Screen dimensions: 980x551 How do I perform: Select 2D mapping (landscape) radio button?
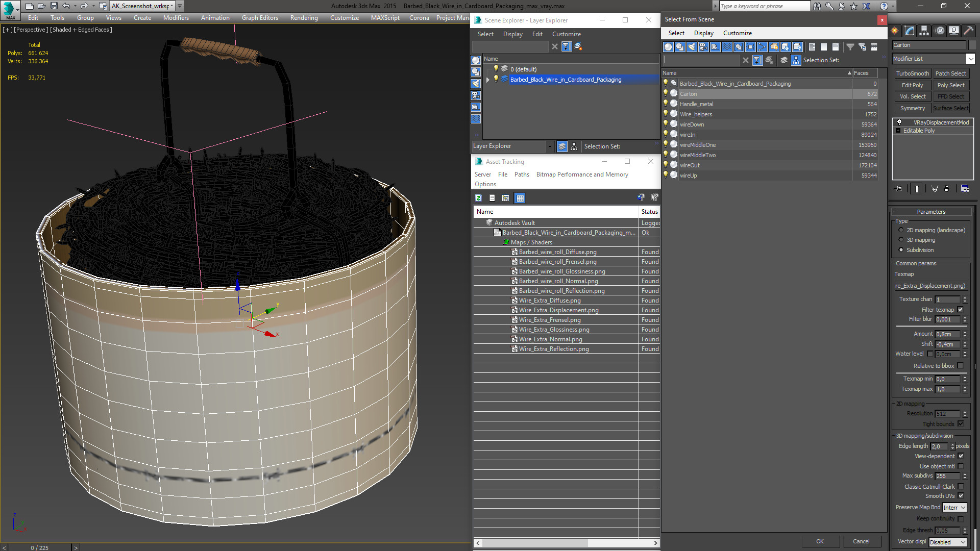[x=901, y=230]
